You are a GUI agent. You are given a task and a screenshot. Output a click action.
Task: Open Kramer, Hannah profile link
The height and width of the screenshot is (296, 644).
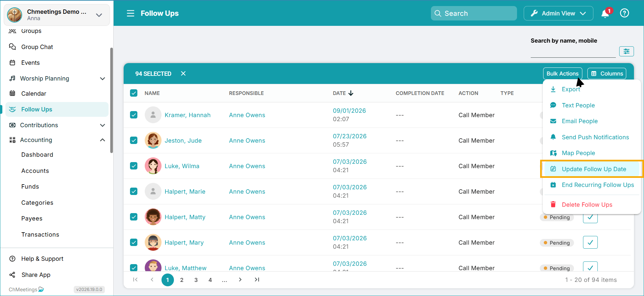click(188, 115)
